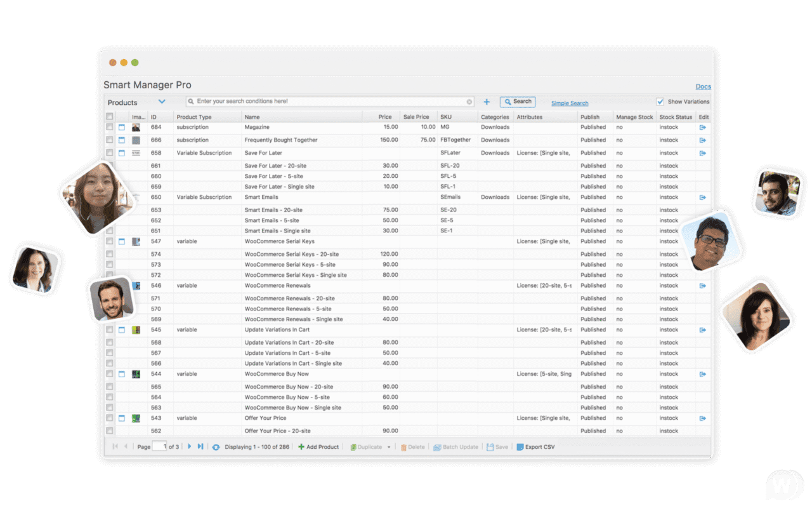
Task: Click inside the Page number input field
Action: pos(160,446)
